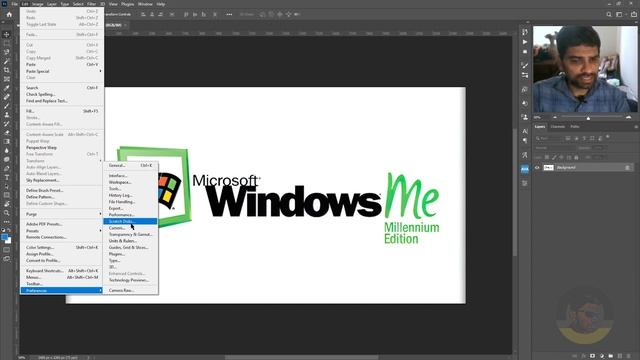
Task: Expand the Purge submenu
Action: pos(62,214)
